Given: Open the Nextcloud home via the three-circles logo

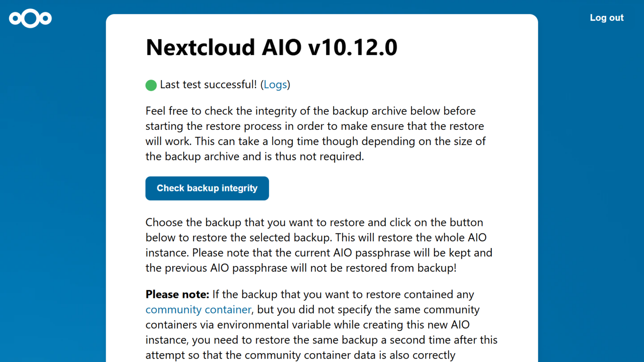Looking at the screenshot, I should tap(30, 18).
